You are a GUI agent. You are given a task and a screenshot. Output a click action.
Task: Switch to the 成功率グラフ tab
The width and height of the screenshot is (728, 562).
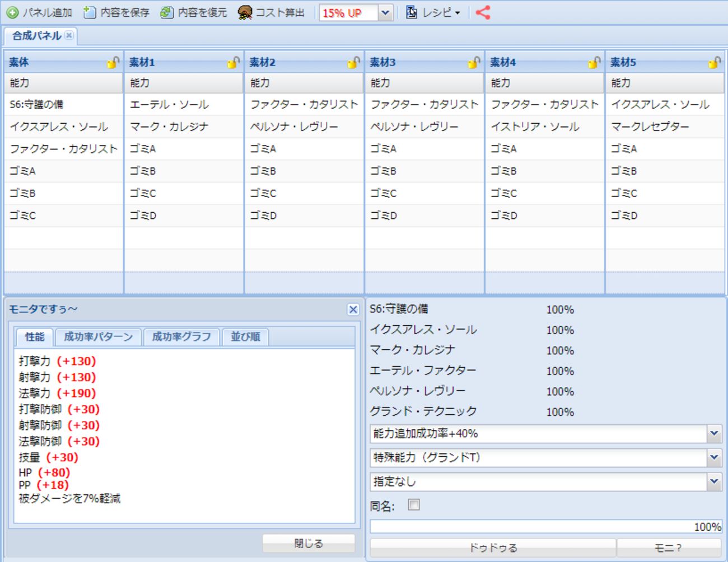181,337
